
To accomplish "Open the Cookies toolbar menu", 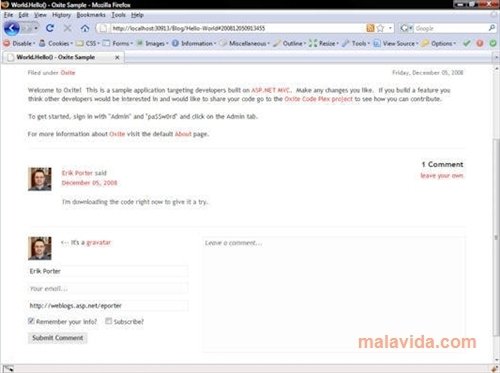I will click(56, 43).
